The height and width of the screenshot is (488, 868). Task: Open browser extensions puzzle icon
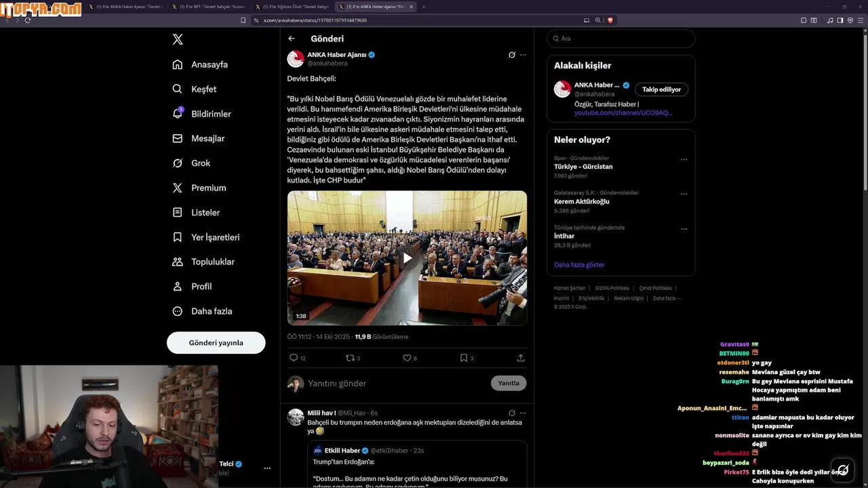point(804,20)
